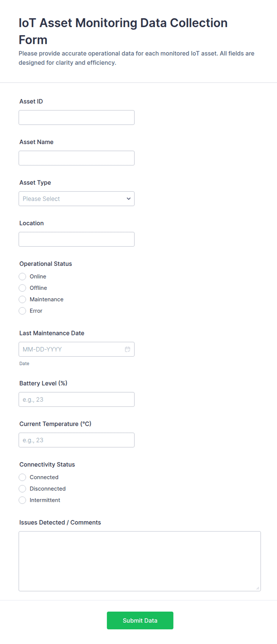The height and width of the screenshot is (644, 277).
Task: Click the Asset Type dropdown chevron
Action: 129,198
